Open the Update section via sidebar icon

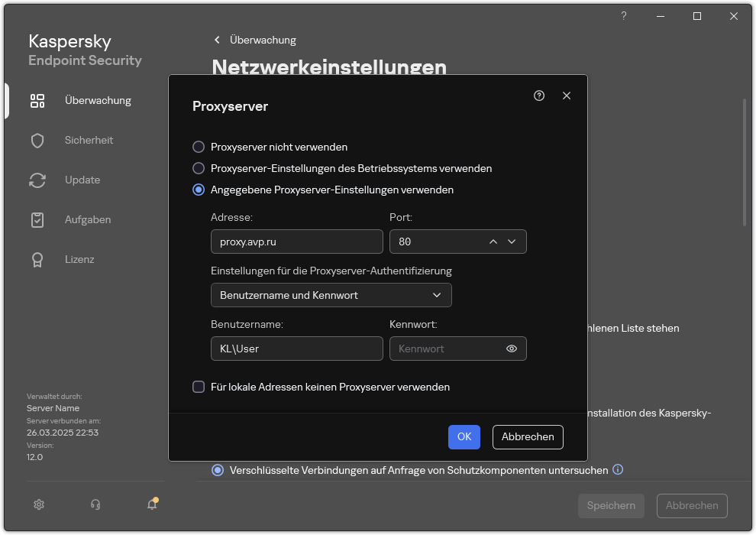[x=37, y=180]
